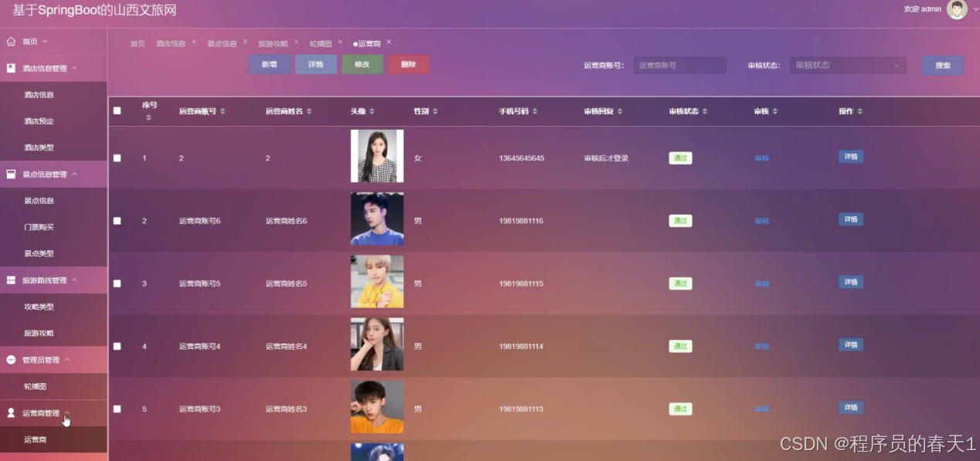Check the checkbox for 运营商账号5 row
The image size is (980, 461).
117,283
